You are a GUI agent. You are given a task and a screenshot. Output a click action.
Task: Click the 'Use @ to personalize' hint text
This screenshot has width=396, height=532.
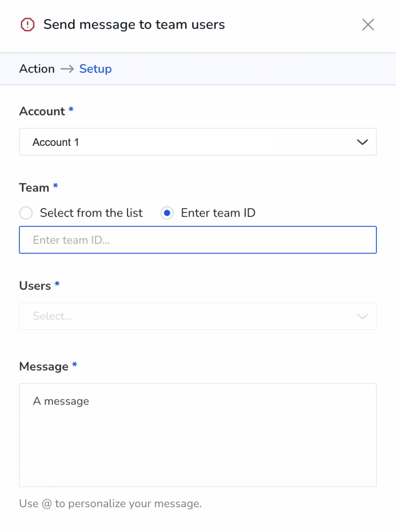click(110, 503)
